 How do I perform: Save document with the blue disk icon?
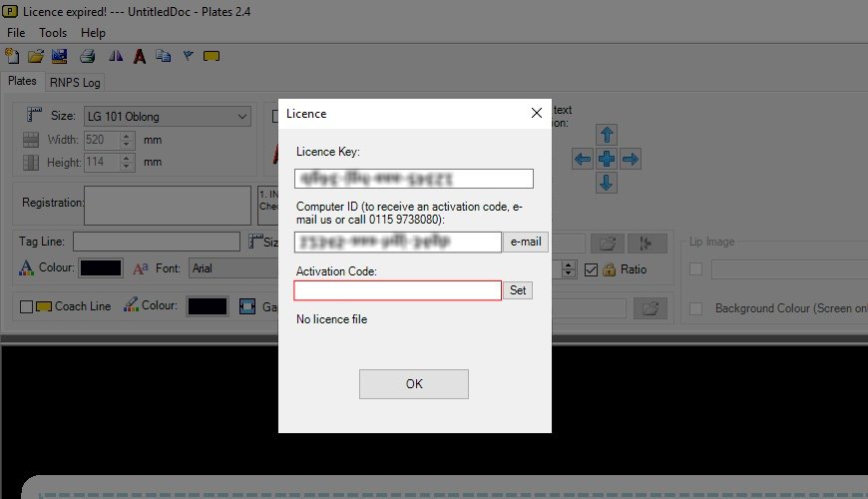[59, 56]
